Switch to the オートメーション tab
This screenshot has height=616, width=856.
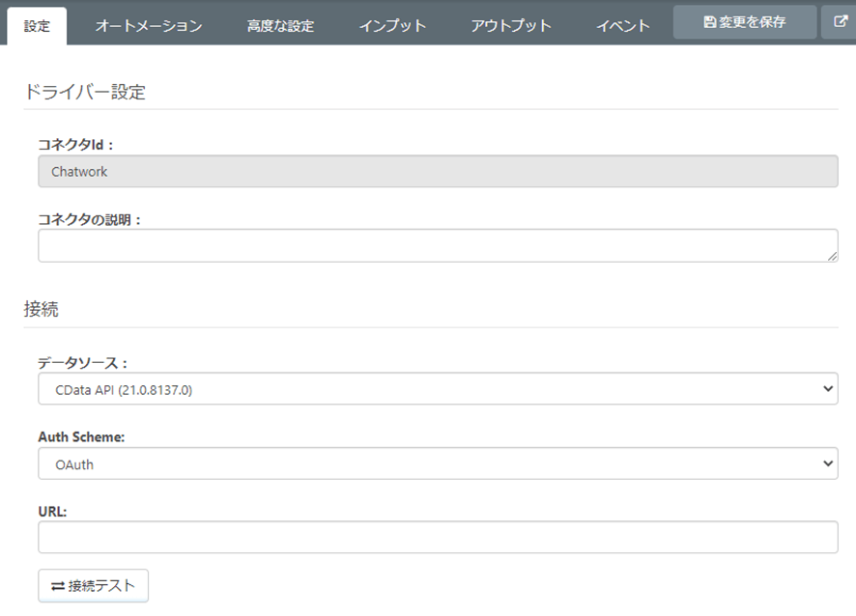pos(149,26)
